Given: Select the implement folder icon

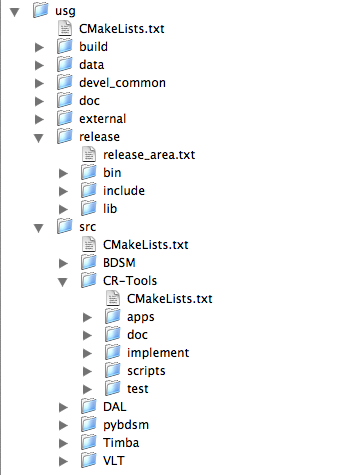Looking at the screenshot, I should coord(113,352).
